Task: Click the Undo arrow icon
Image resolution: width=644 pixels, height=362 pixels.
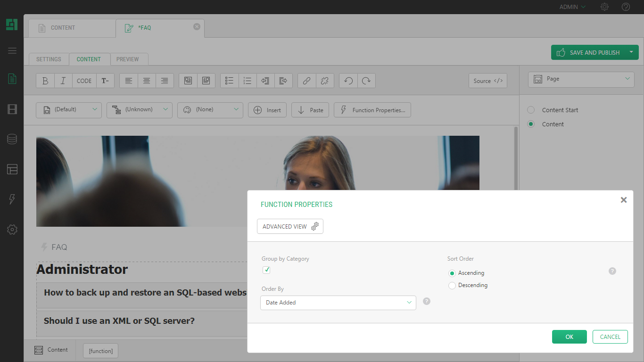Action: [x=348, y=81]
